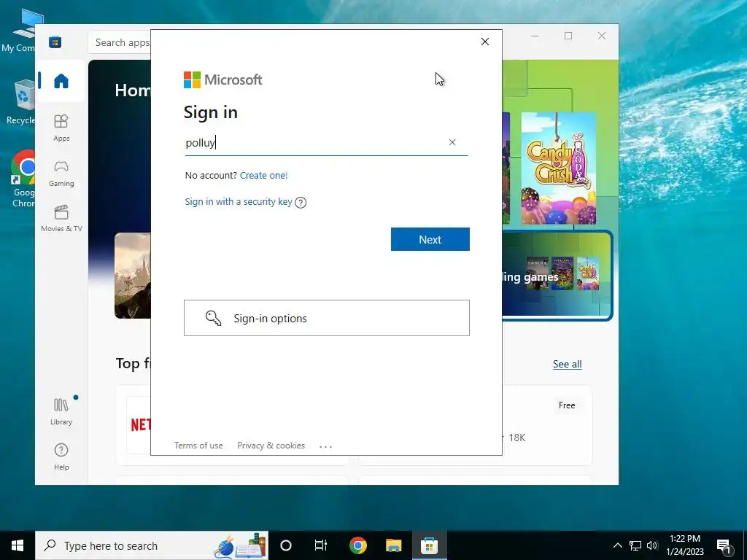Launch Google Chrome from taskbar
Screen dimensions: 747x560
357,545
